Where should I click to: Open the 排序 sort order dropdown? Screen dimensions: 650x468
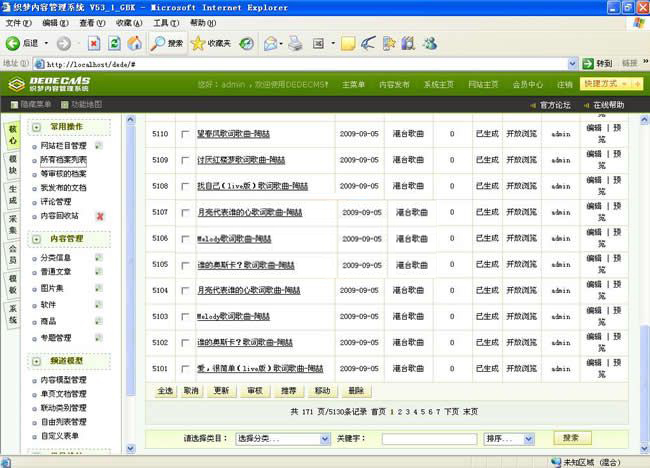508,439
